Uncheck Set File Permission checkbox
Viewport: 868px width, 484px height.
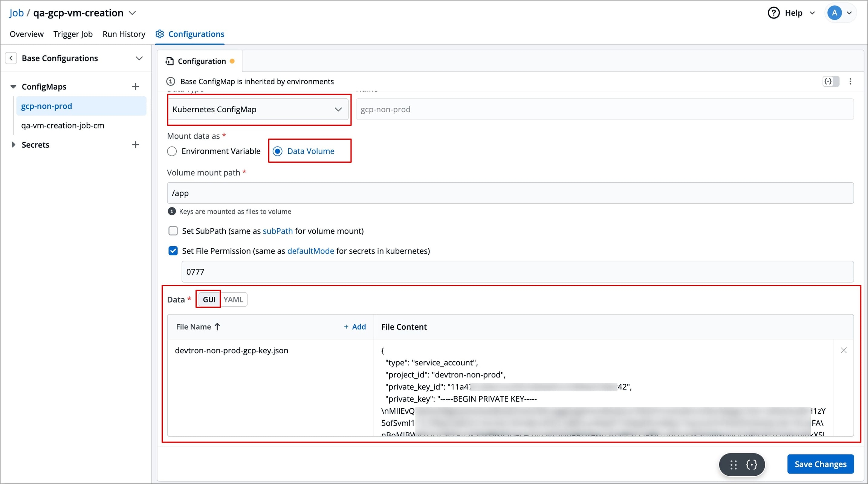pyautogui.click(x=173, y=251)
